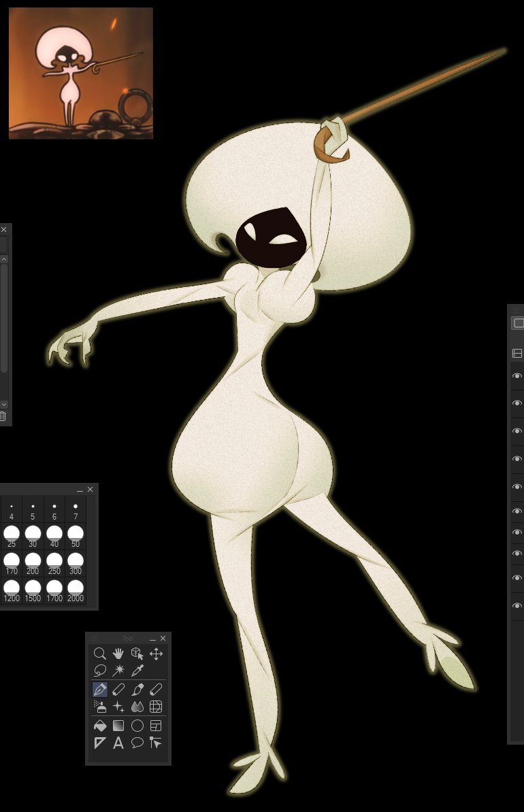Select the Lasso selection tool
Viewport: 524px width, 812px height.
coord(99,671)
